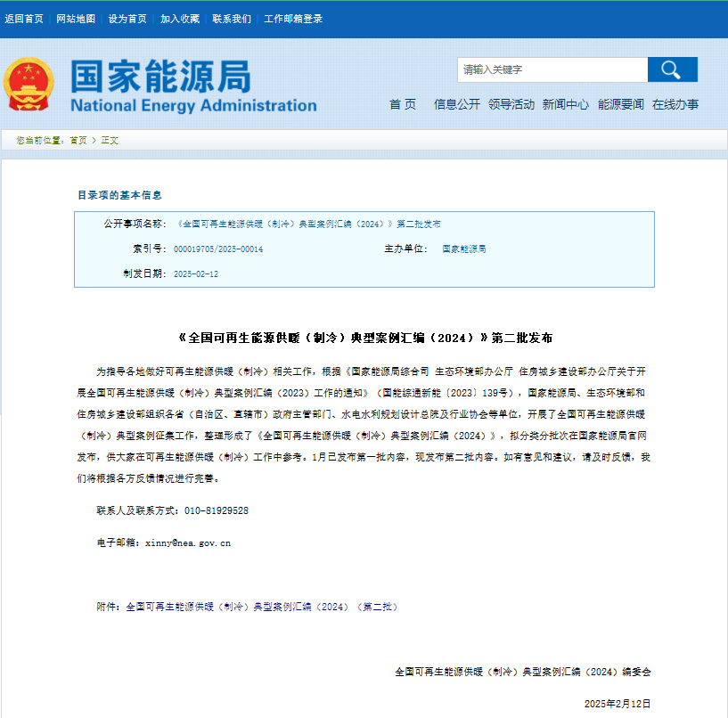The width and height of the screenshot is (728, 718).
Task: Click the search magnifier icon
Action: coord(673,69)
